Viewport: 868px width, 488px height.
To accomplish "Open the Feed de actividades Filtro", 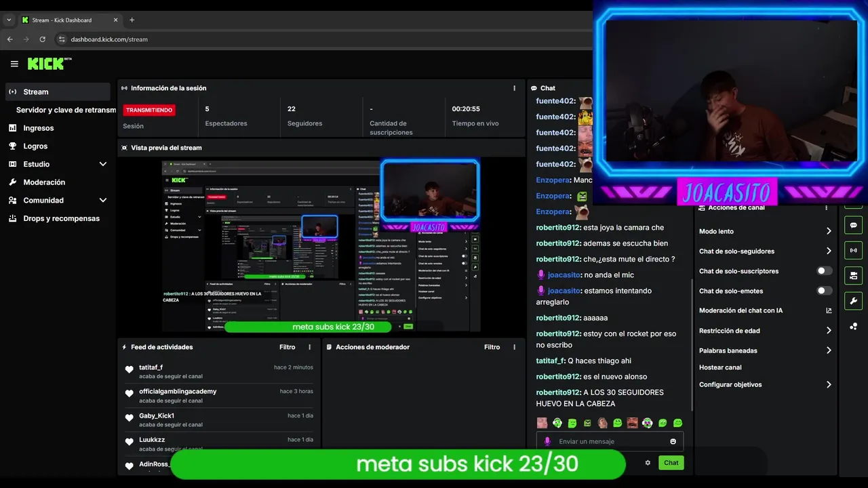I will tap(288, 347).
